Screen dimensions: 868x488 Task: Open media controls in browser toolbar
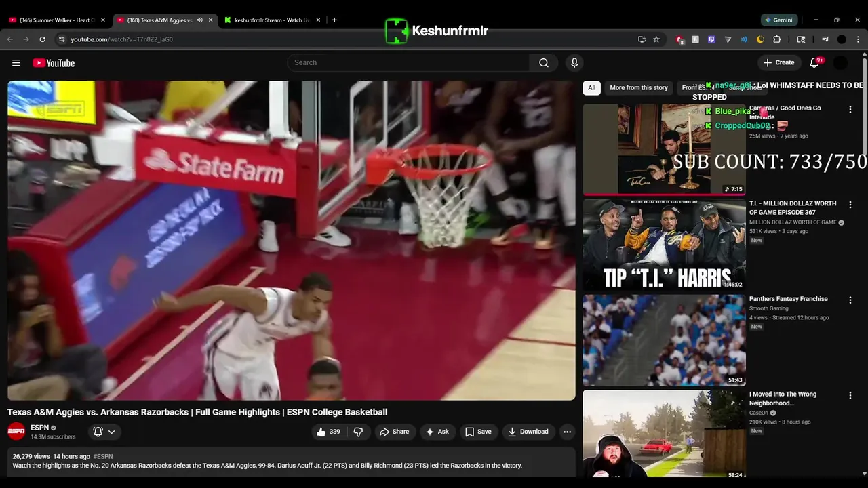(825, 39)
